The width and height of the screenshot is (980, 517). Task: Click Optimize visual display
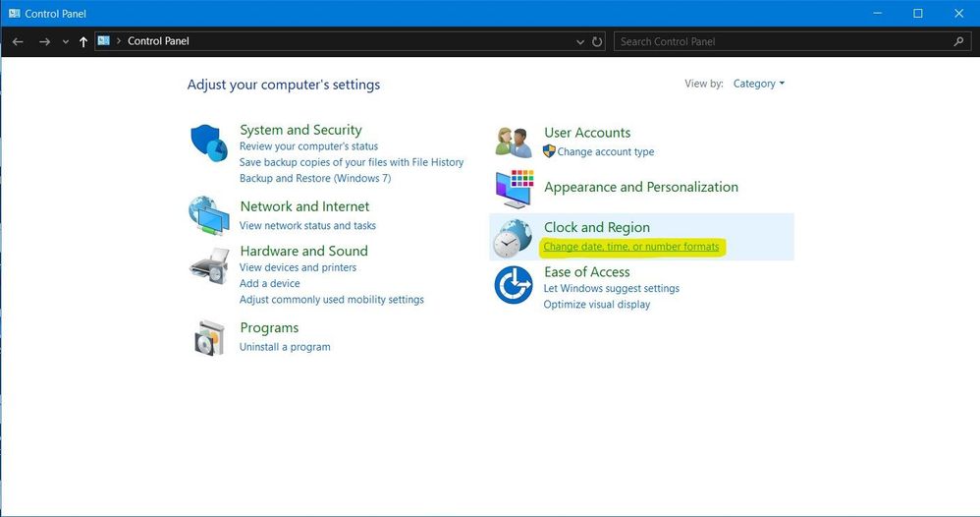(x=597, y=305)
